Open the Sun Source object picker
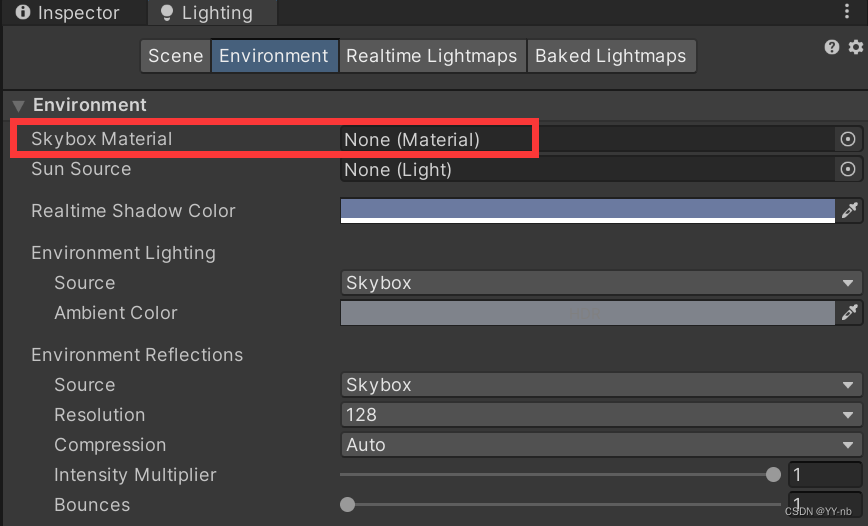The width and height of the screenshot is (868, 526). [x=848, y=169]
